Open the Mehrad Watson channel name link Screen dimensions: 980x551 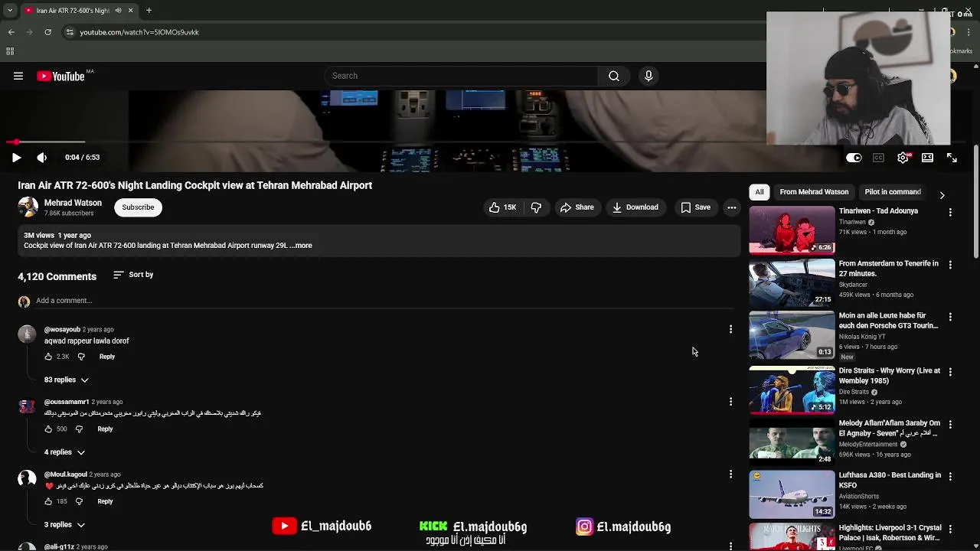click(73, 203)
